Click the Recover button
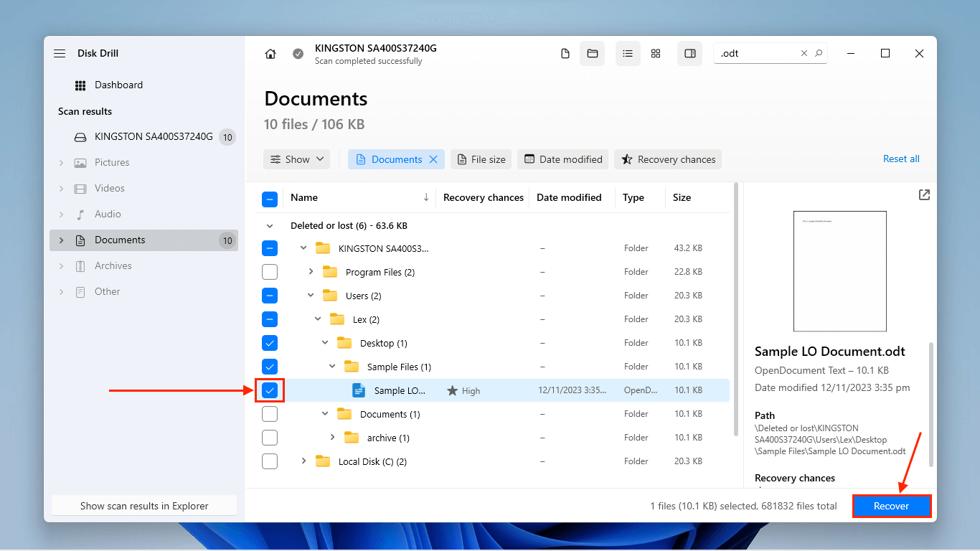980x551 pixels. point(892,506)
